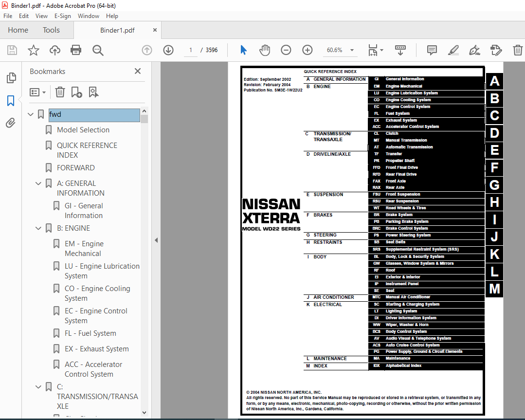Viewport: 525px width, 420px height.
Task: Click the Brake System index link
Action: (x=399, y=215)
